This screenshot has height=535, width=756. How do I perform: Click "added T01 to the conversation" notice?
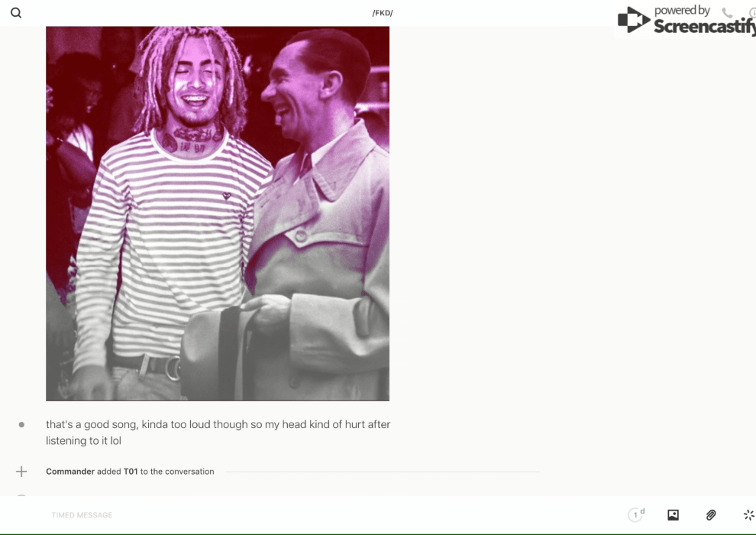point(155,472)
